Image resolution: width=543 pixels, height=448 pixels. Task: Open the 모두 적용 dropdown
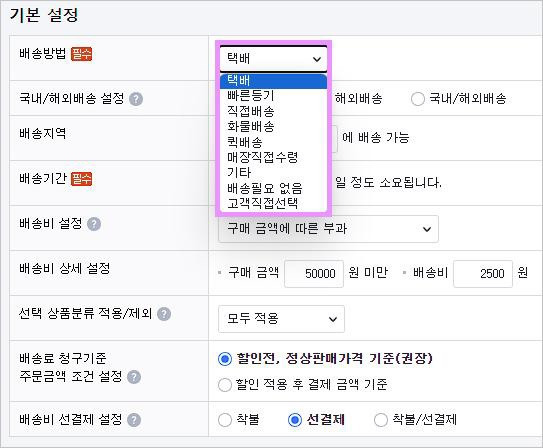pyautogui.click(x=281, y=319)
